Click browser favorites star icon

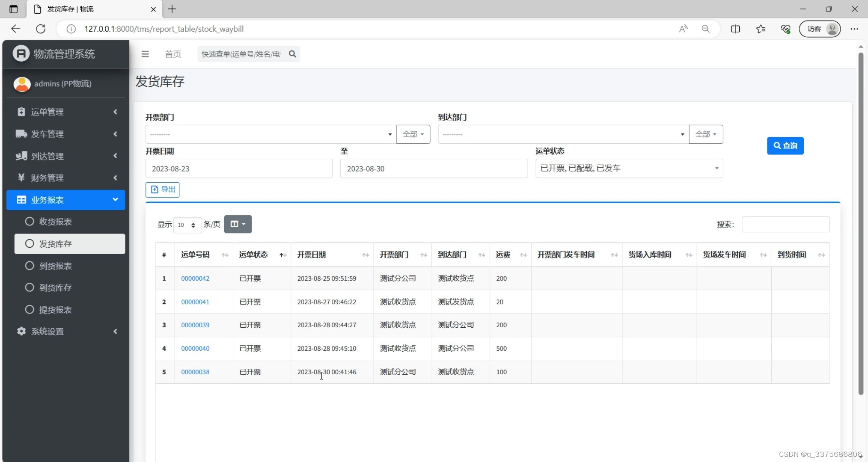760,29
